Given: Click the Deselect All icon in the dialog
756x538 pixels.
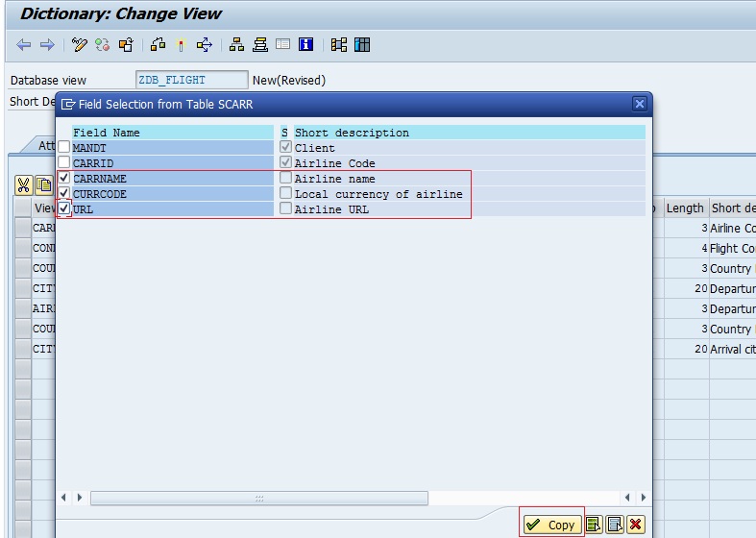Looking at the screenshot, I should (614, 525).
